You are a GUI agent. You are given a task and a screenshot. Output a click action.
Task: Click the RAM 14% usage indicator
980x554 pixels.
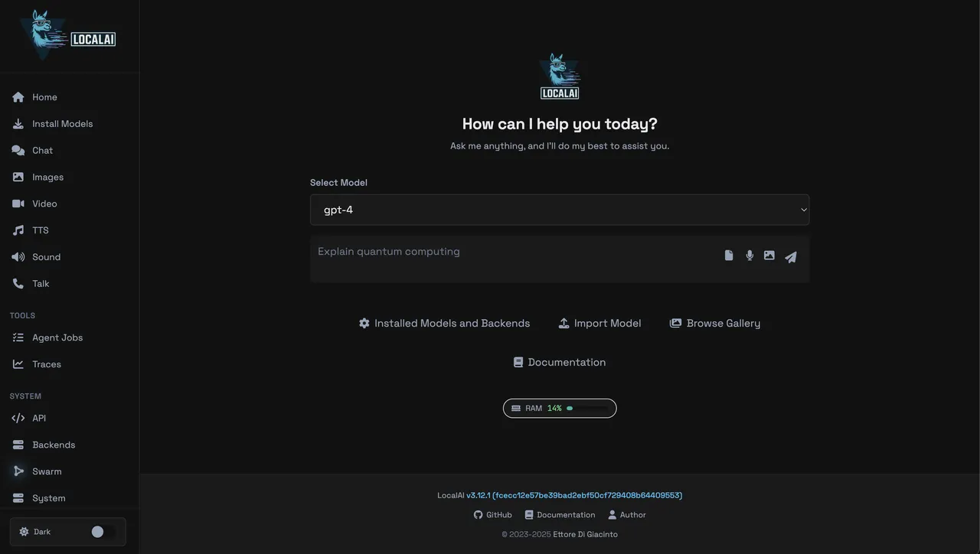560,409
